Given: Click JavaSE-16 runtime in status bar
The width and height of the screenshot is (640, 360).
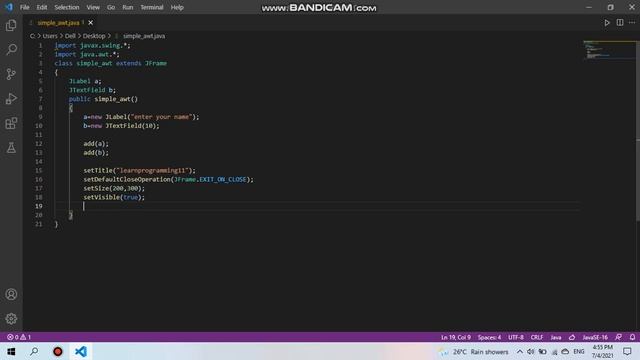Looking at the screenshot, I should 595,337.
